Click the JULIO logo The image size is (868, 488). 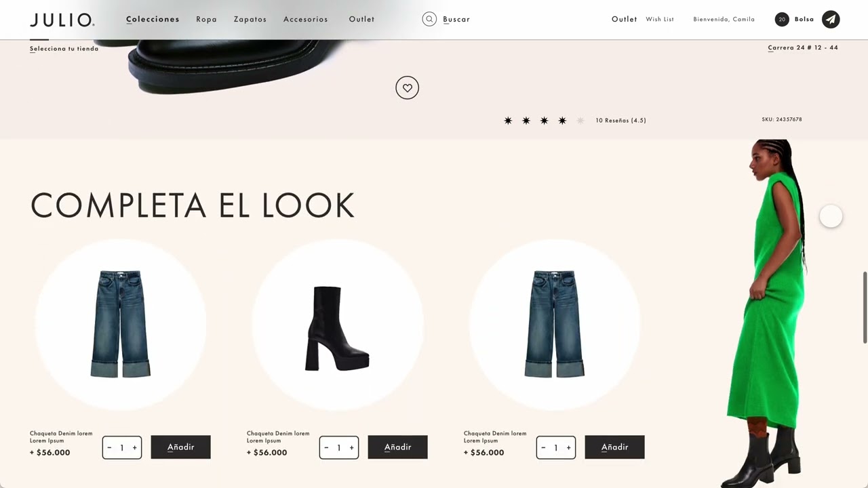62,20
